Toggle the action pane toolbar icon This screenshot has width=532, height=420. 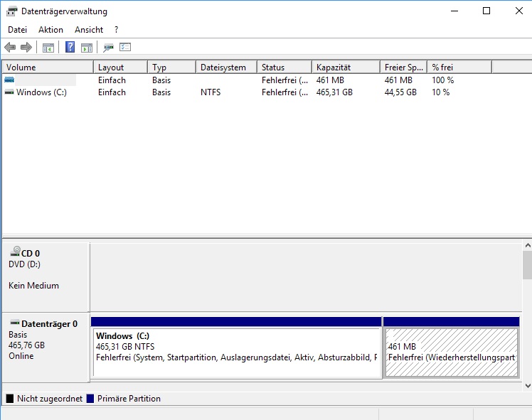[87, 48]
